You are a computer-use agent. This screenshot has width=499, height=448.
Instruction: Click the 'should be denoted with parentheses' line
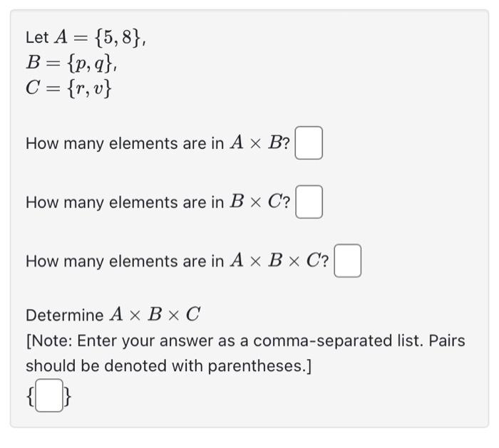click(x=168, y=366)
